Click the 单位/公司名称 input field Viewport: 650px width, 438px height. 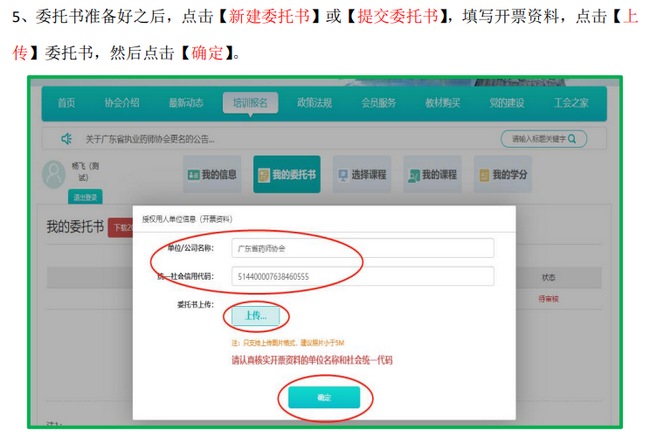tap(361, 247)
